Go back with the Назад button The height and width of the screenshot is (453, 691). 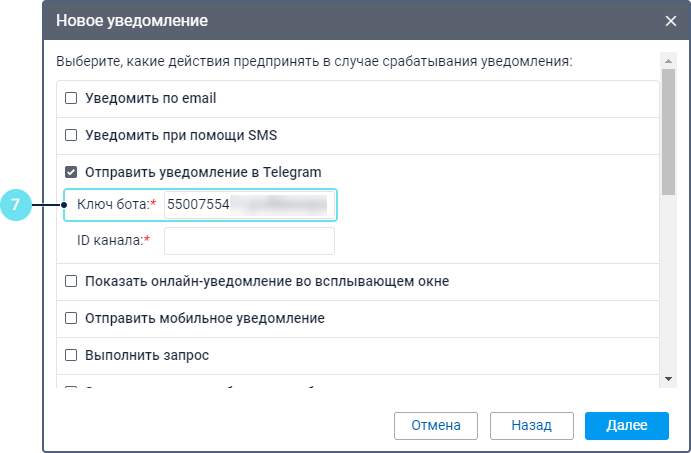(x=531, y=425)
